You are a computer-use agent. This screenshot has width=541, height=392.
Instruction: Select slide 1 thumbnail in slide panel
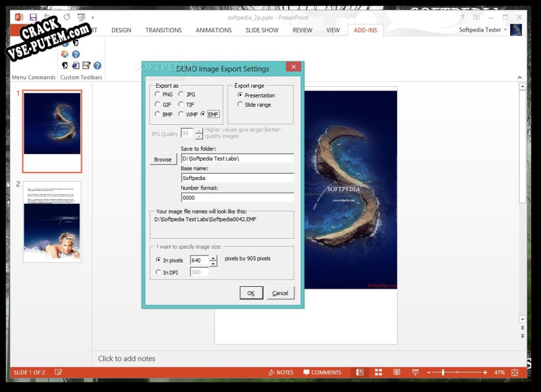coord(52,131)
